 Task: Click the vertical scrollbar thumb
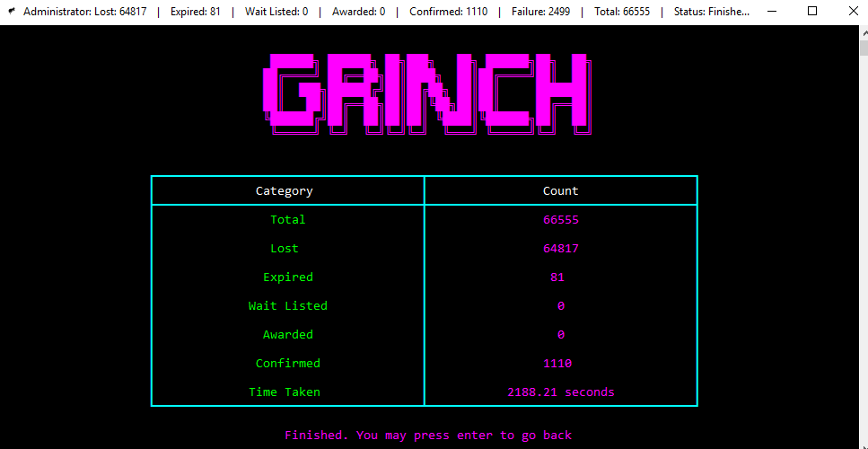pos(864,48)
